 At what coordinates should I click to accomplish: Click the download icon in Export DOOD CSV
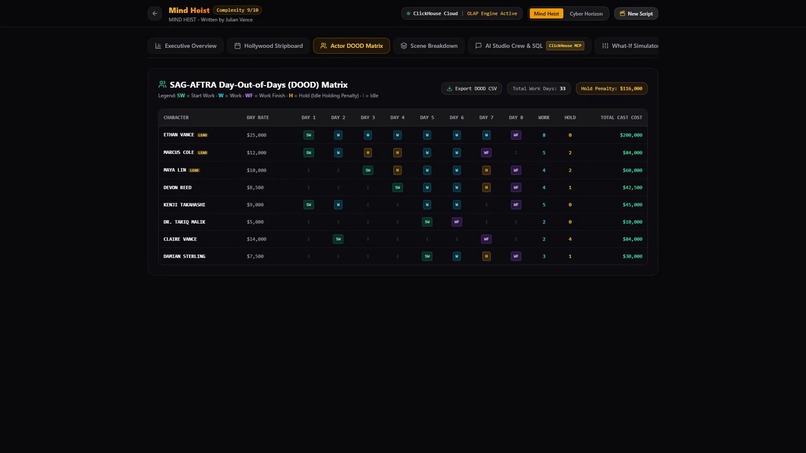click(x=449, y=88)
